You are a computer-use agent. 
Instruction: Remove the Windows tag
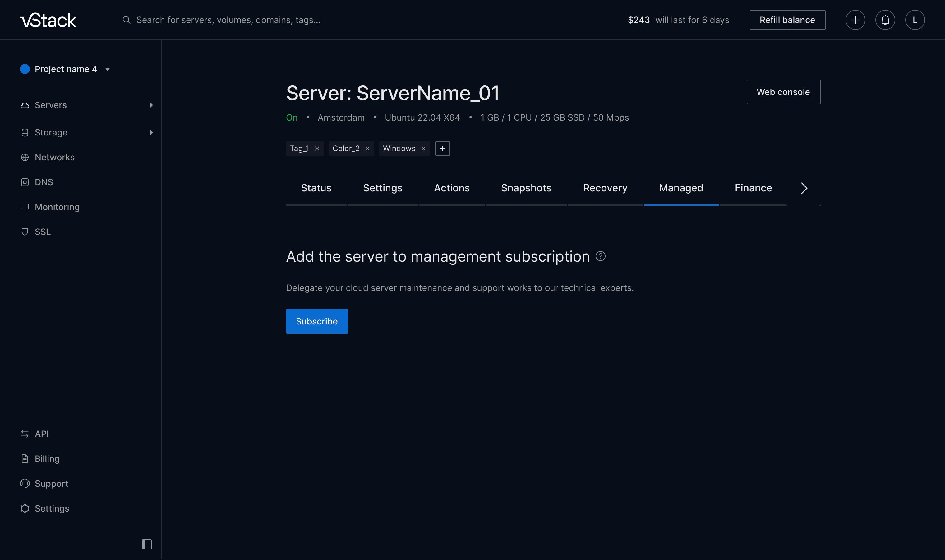click(423, 149)
